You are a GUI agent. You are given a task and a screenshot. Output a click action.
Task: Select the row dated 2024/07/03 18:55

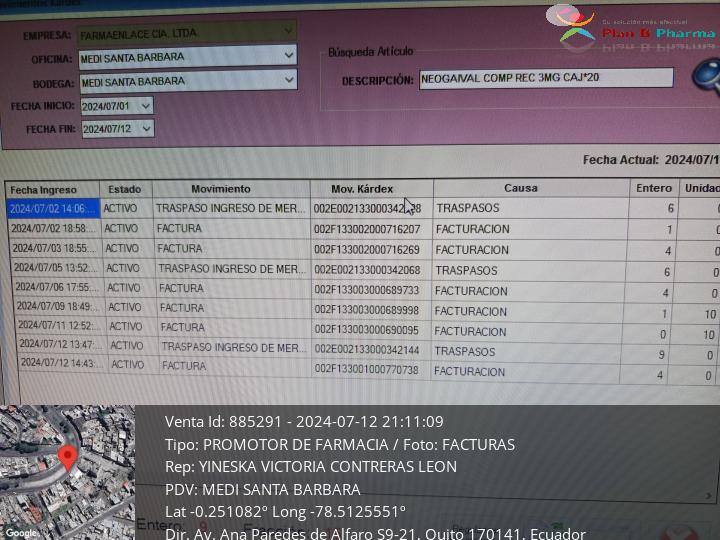[364, 249]
